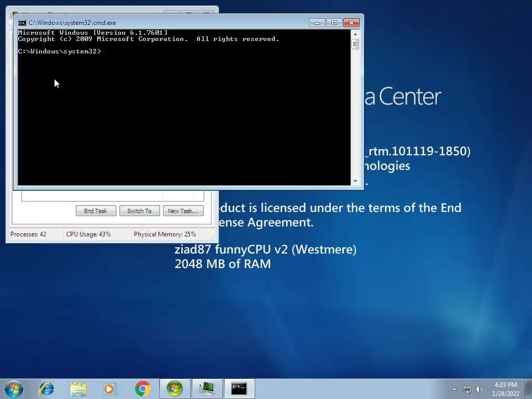Click the Microsoft Windows version line
This screenshot has height=399, width=532.
(x=92, y=33)
